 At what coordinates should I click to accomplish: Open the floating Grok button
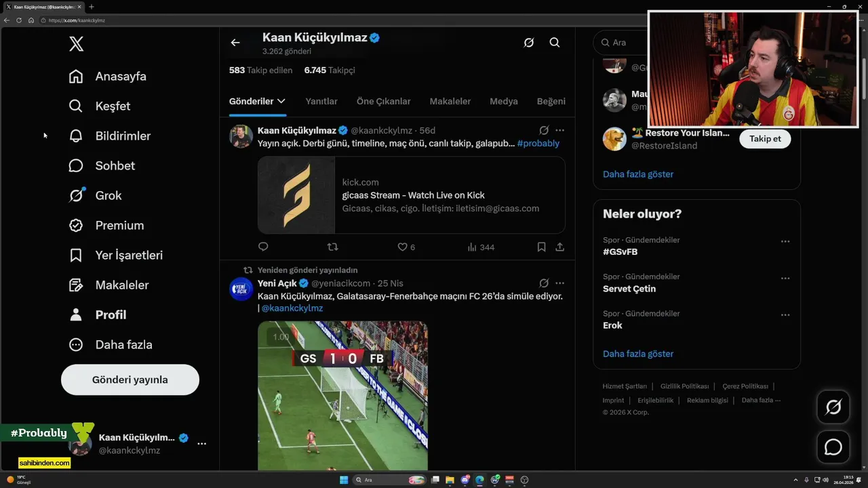tap(833, 407)
